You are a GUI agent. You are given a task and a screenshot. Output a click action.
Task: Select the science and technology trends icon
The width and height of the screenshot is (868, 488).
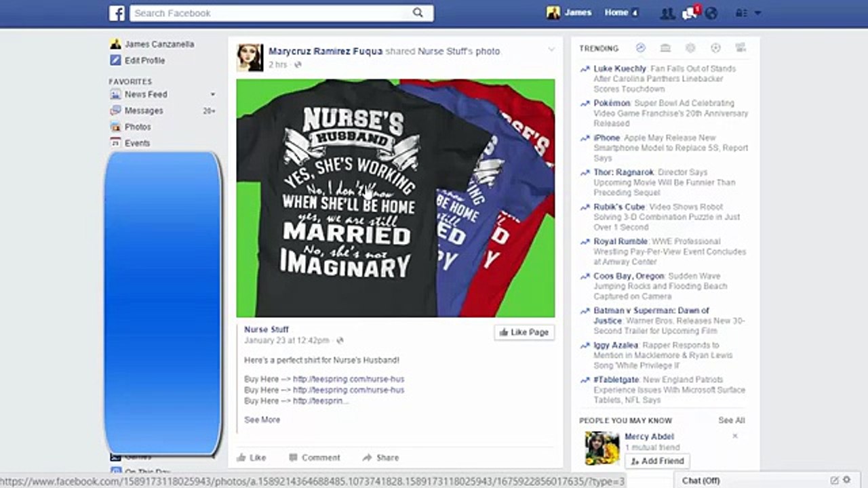(690, 48)
